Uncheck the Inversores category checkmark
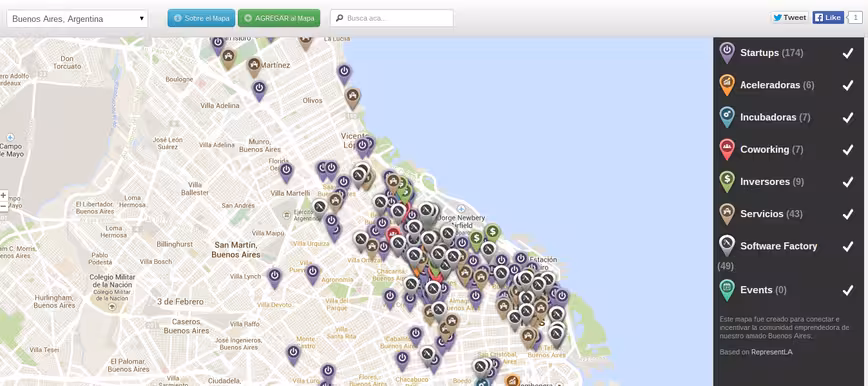This screenshot has height=386, width=868. click(848, 182)
